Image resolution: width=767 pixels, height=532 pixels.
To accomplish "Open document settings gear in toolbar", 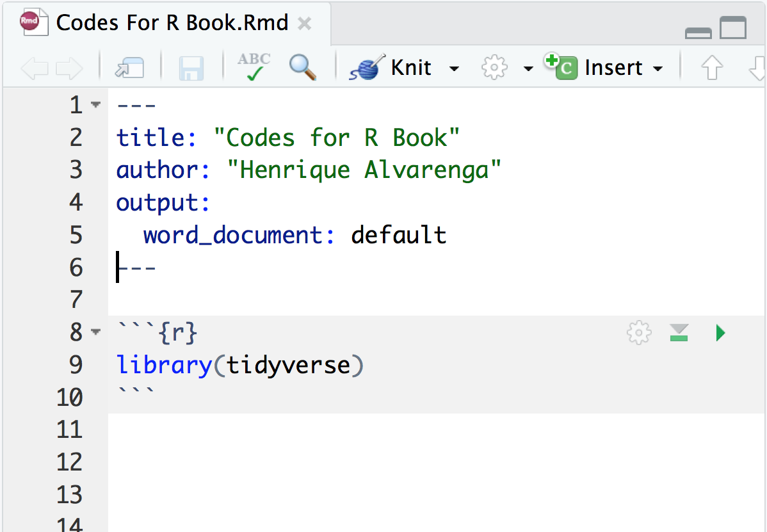I will (x=494, y=67).
